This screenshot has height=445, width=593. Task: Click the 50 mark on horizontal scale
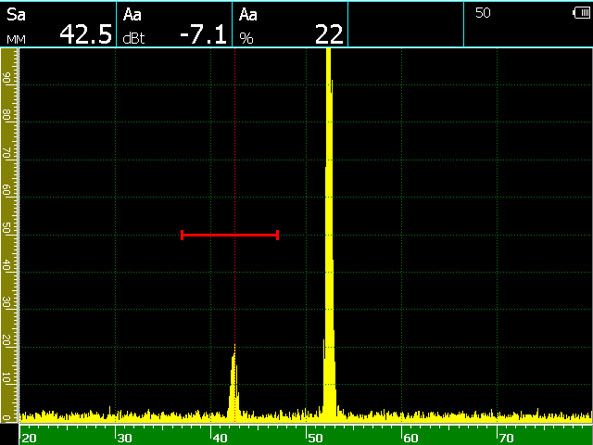click(315, 438)
